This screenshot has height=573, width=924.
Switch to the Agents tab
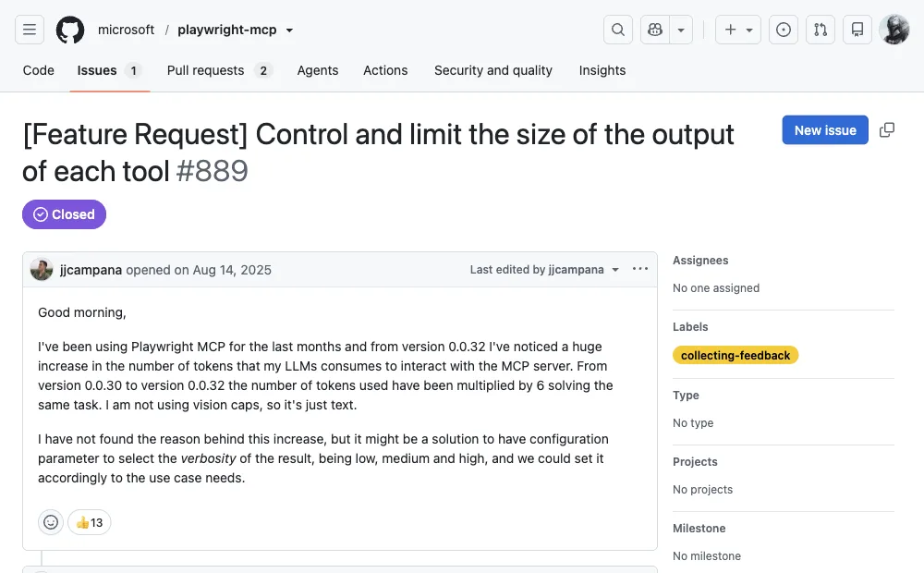(318, 70)
